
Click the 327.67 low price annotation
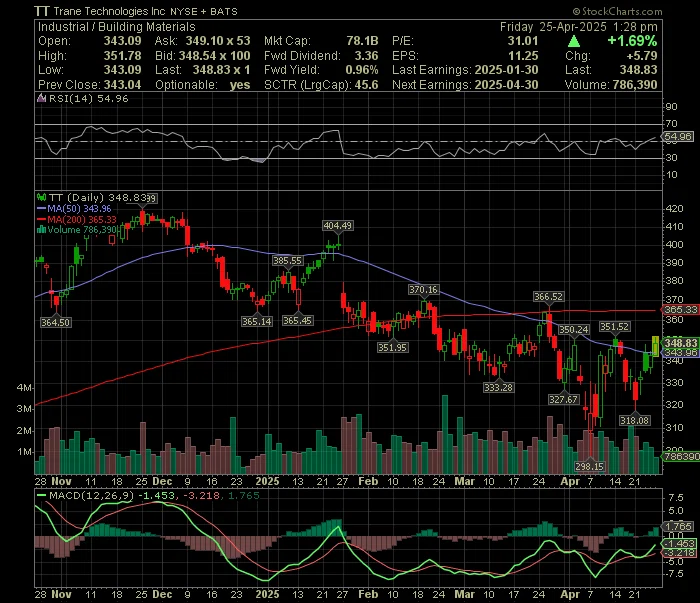tap(564, 399)
